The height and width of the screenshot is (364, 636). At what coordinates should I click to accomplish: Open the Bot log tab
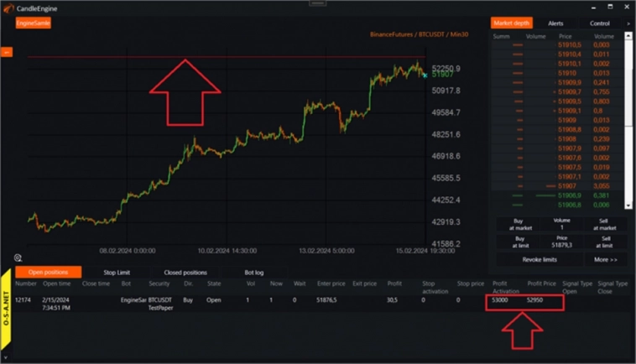coord(253,273)
